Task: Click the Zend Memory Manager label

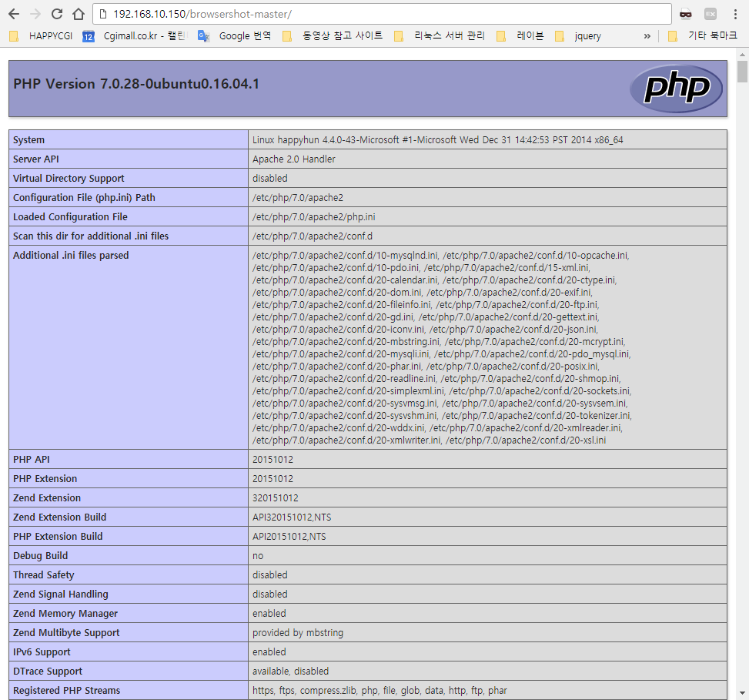Action: coord(65,613)
